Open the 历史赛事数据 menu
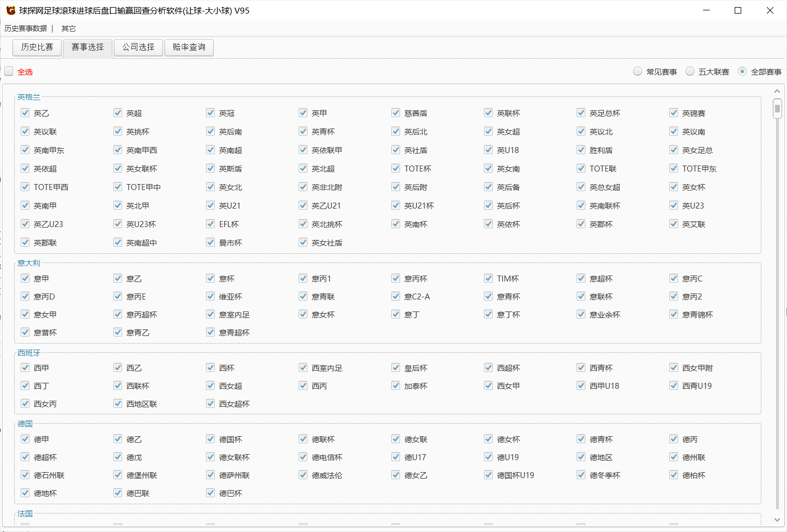The width and height of the screenshot is (787, 532). 26,28
